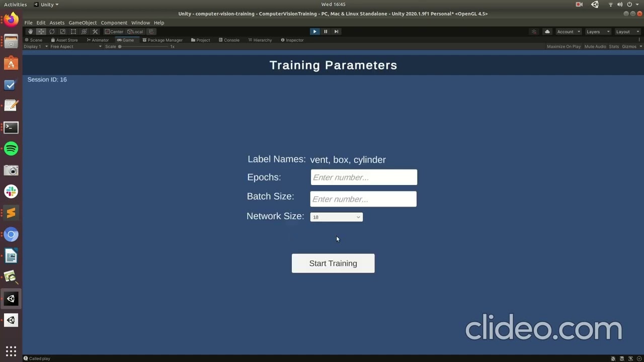This screenshot has width=644, height=362.
Task: Switch to the Scene tab
Action: [34, 40]
